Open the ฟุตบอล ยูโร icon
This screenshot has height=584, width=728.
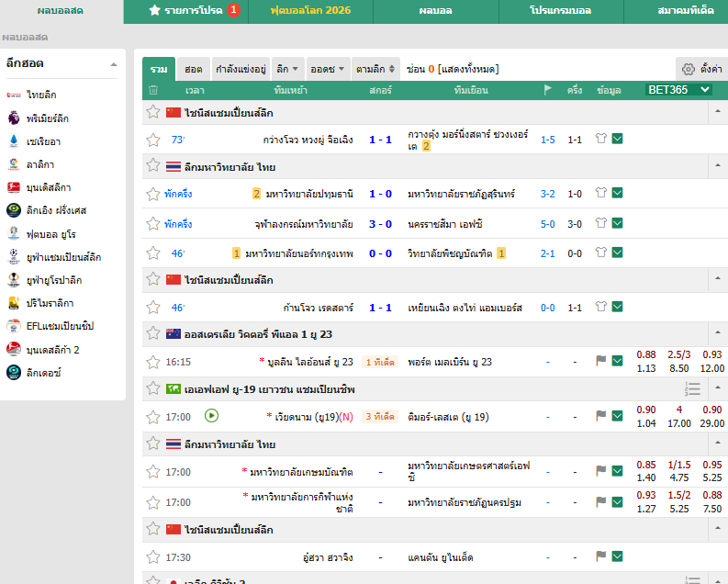(x=14, y=233)
